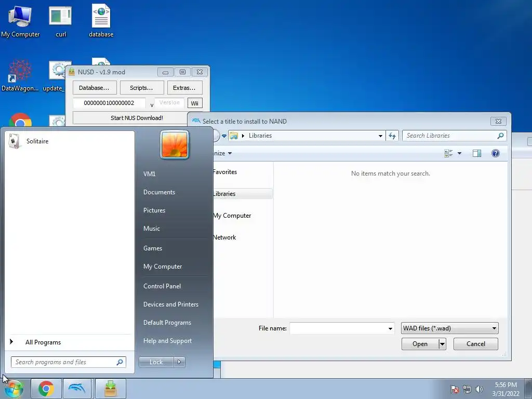Click the change view icon in dialog
532x399 pixels.
448,153
